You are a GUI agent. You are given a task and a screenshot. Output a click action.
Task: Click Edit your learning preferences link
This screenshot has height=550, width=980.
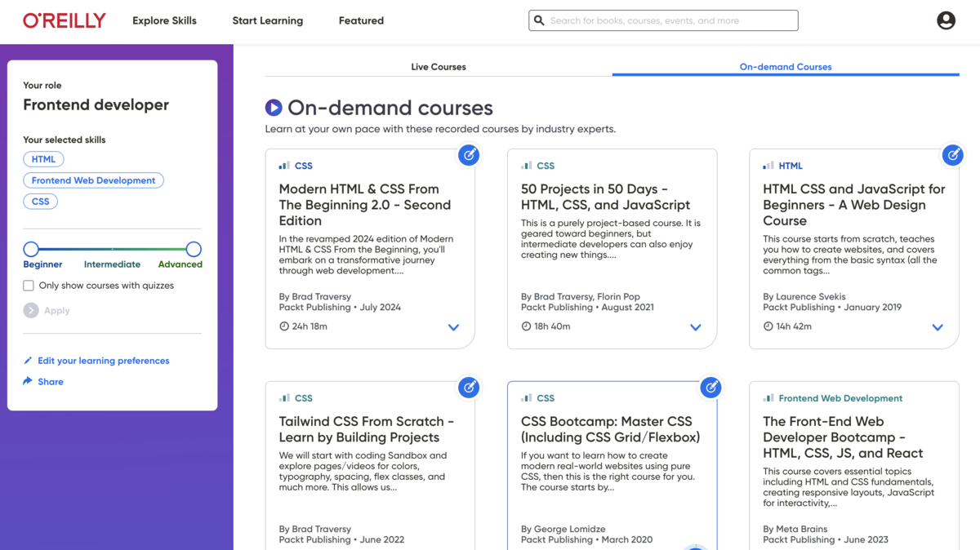[x=104, y=361]
